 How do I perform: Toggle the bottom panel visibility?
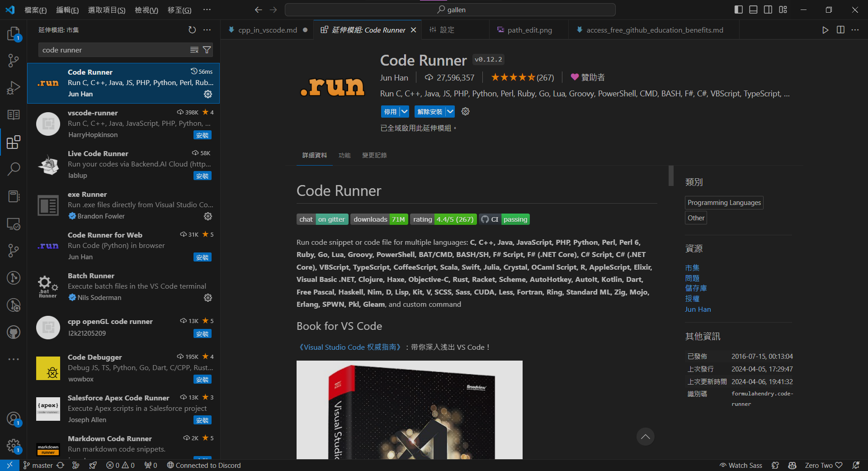[753, 9]
